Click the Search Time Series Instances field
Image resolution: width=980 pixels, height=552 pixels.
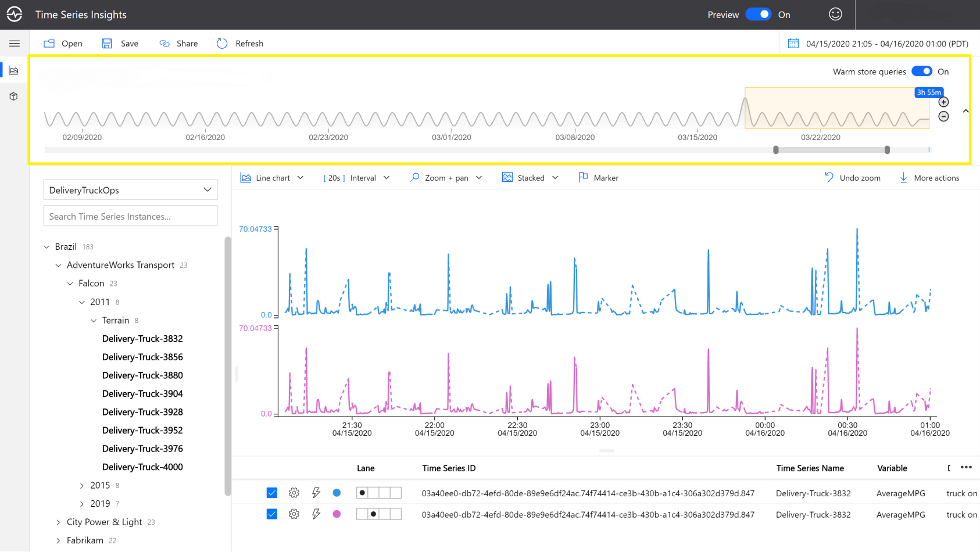[130, 216]
